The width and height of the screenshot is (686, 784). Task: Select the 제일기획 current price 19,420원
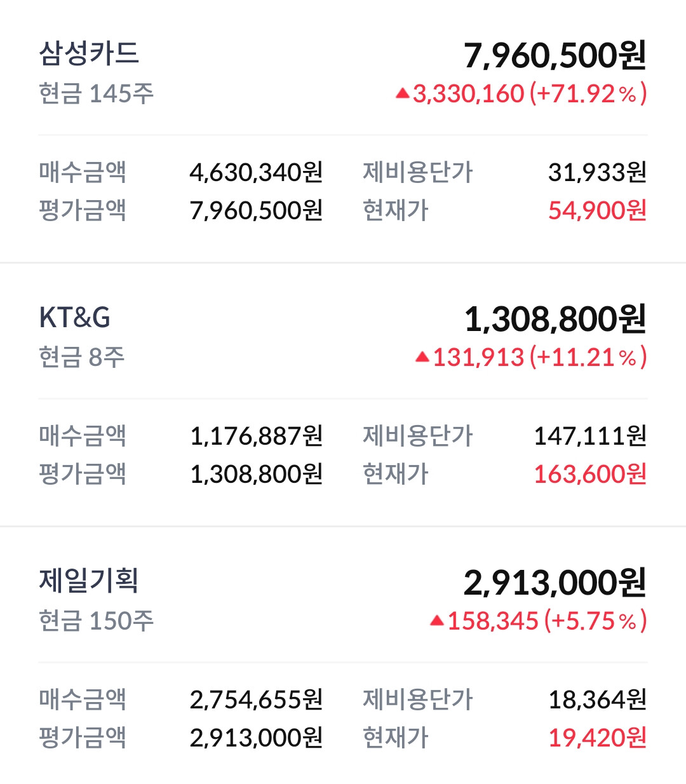coord(597,738)
